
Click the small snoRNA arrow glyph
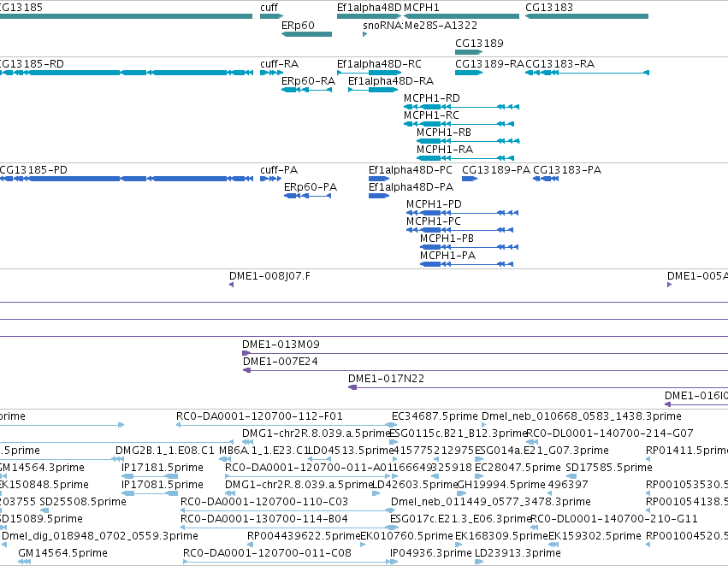365,34
